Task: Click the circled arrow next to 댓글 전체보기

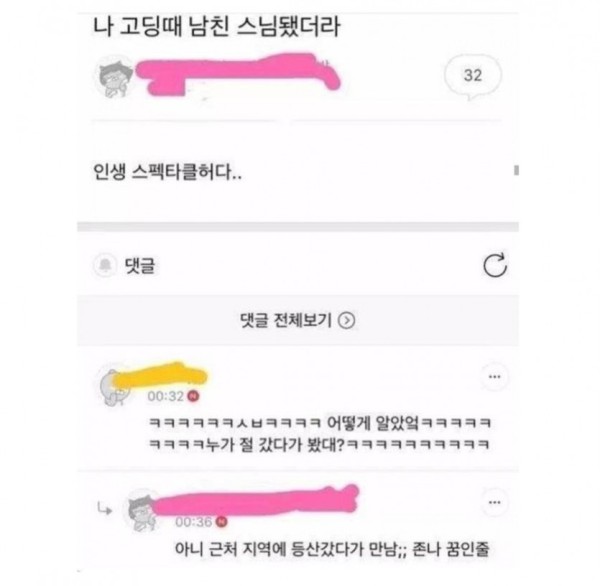Action: pyautogui.click(x=347, y=320)
